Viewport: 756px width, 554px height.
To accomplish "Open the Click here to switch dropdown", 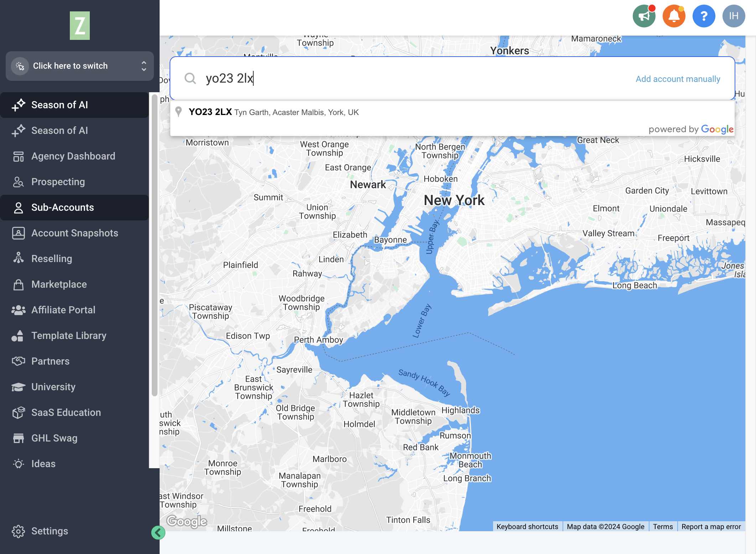I will (80, 66).
